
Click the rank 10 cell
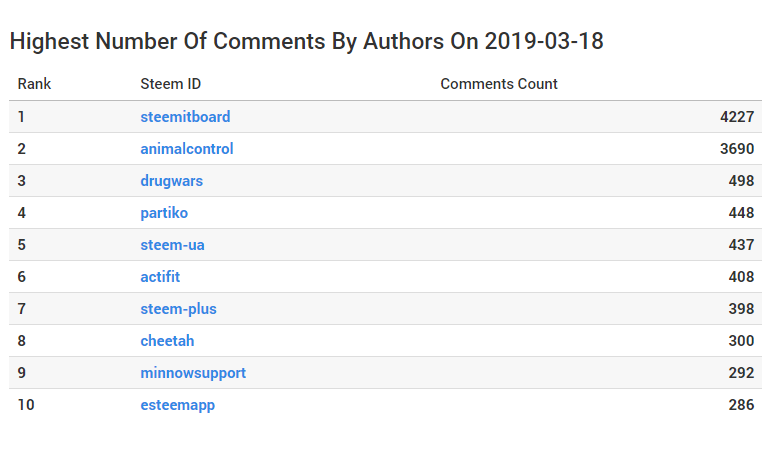(x=26, y=405)
